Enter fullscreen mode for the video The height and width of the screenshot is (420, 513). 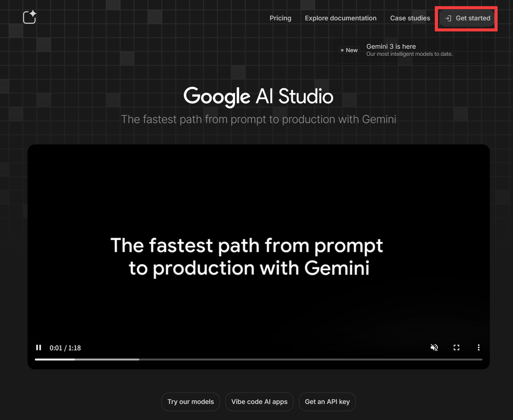coord(456,347)
